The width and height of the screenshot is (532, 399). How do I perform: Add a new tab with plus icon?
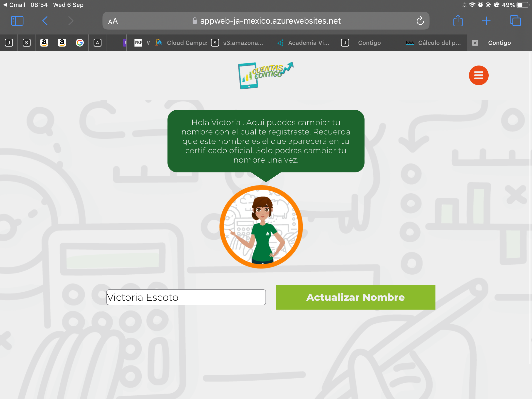[x=486, y=21]
